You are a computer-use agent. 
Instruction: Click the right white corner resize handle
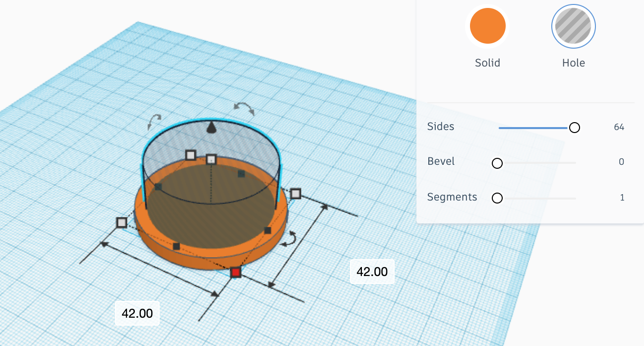(296, 194)
